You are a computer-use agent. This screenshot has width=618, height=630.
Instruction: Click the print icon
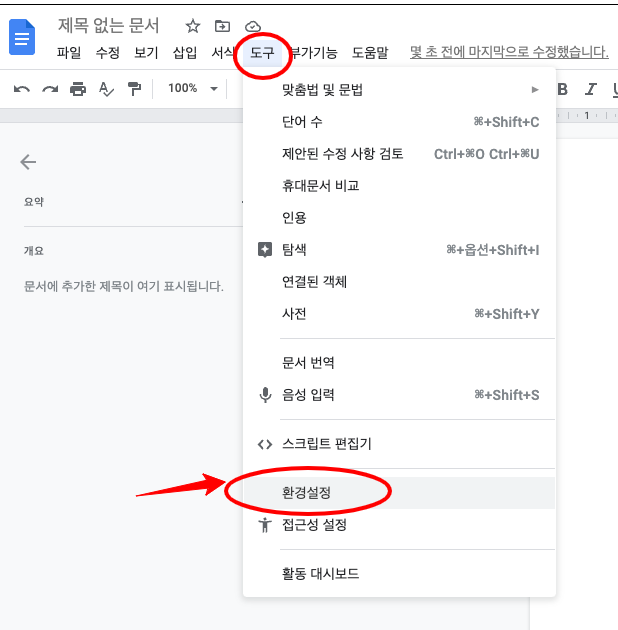(x=78, y=89)
